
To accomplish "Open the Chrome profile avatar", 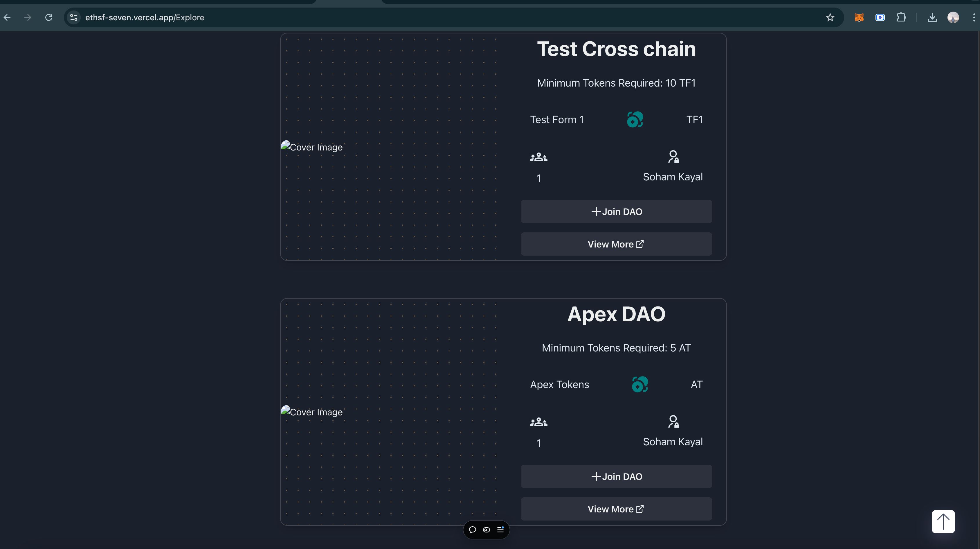I will tap(953, 17).
